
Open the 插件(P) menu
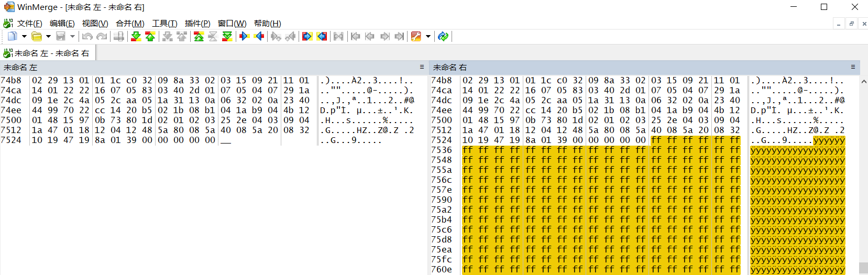pos(197,23)
